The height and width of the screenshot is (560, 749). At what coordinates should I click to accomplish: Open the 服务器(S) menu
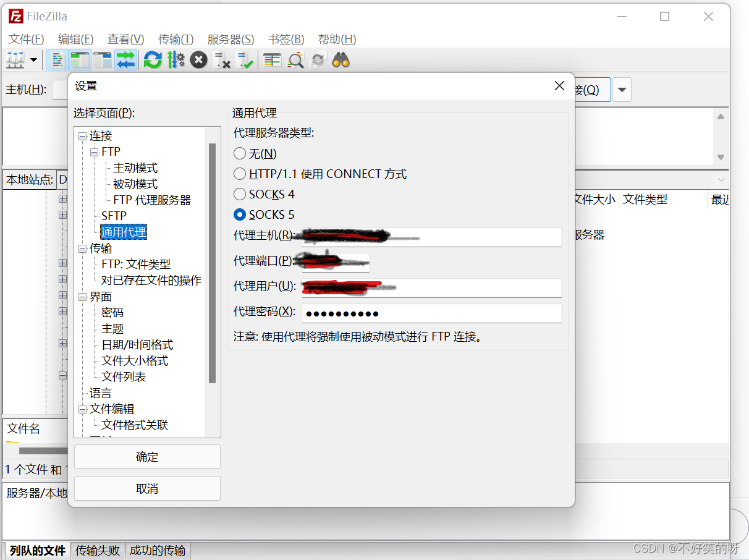point(231,39)
